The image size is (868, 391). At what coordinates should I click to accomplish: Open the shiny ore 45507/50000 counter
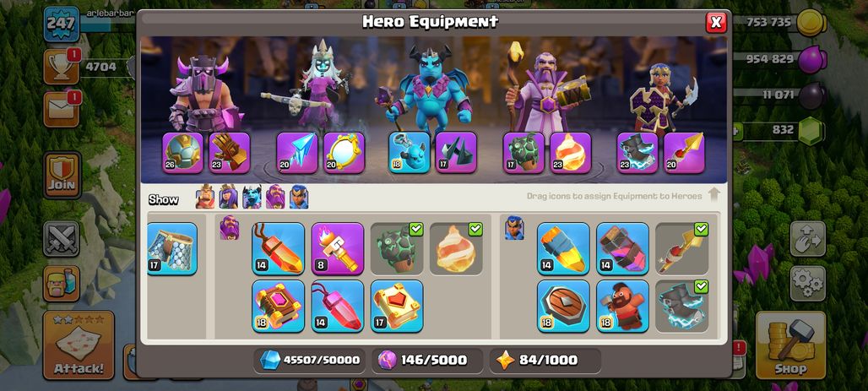click(310, 360)
